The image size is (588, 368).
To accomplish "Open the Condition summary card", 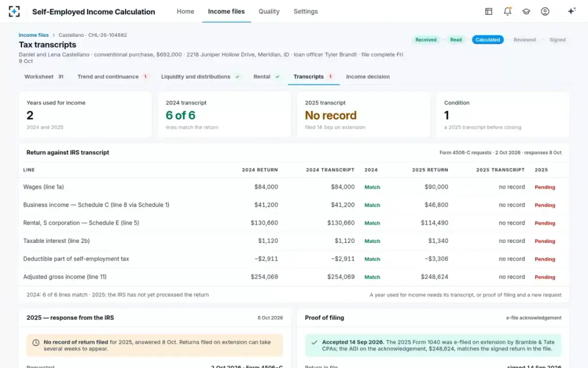I will [503, 115].
